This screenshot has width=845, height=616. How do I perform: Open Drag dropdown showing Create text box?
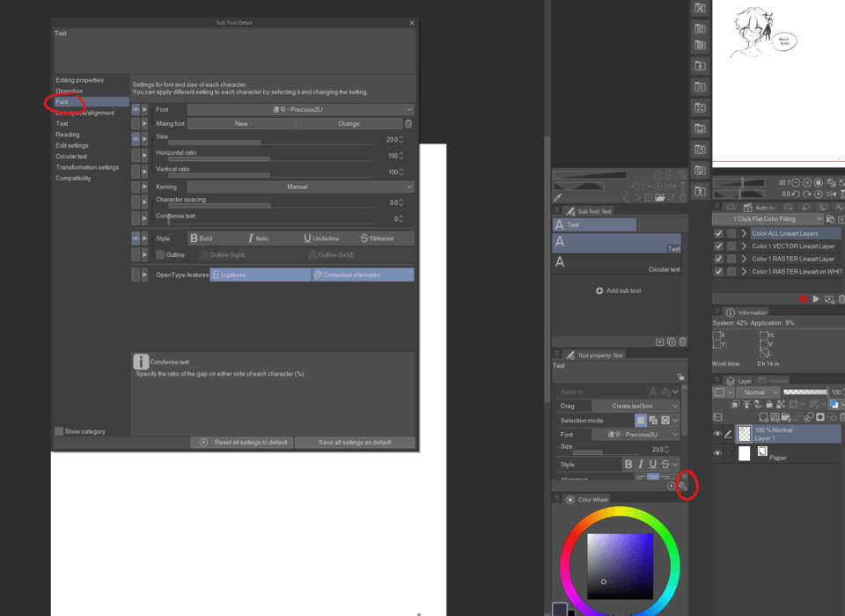636,407
